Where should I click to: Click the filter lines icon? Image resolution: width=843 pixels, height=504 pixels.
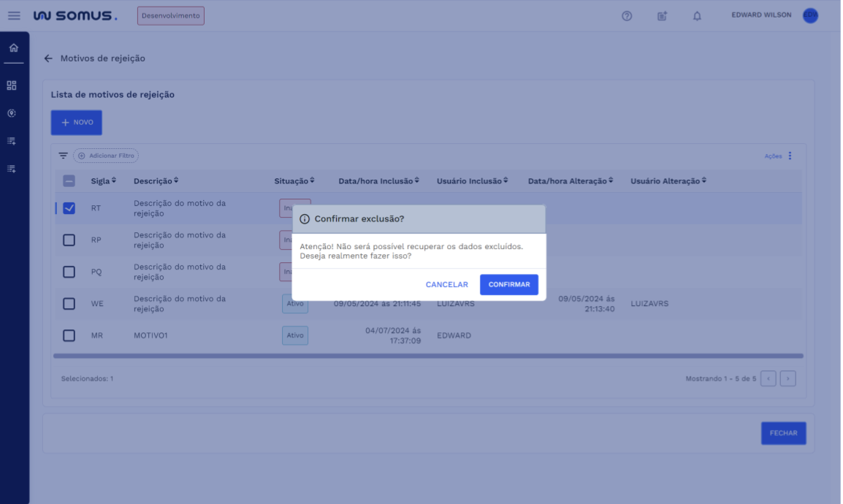[x=64, y=156]
